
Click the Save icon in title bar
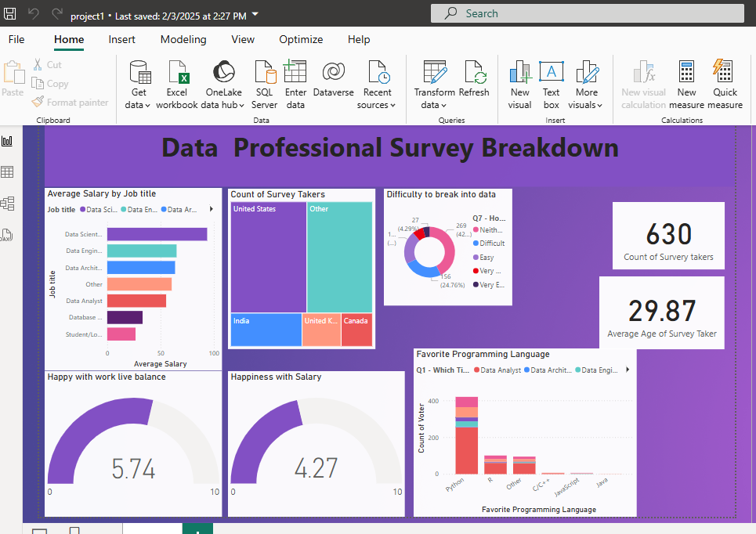[10, 14]
